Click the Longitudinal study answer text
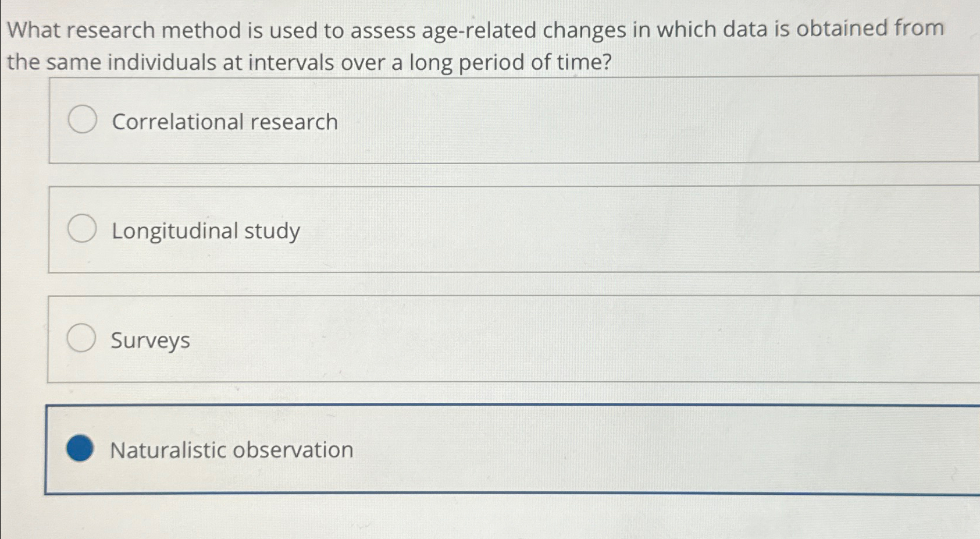Image resolution: width=980 pixels, height=539 pixels. (205, 229)
